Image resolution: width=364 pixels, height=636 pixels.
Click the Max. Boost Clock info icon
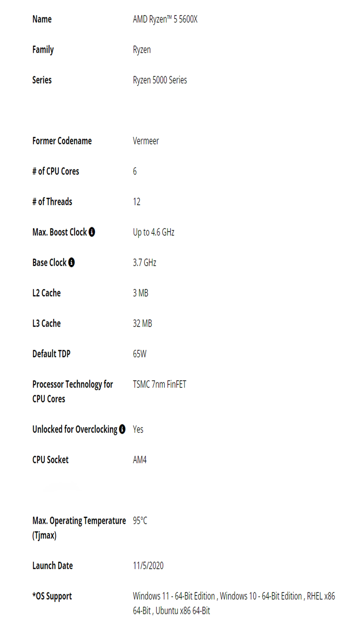(x=92, y=232)
